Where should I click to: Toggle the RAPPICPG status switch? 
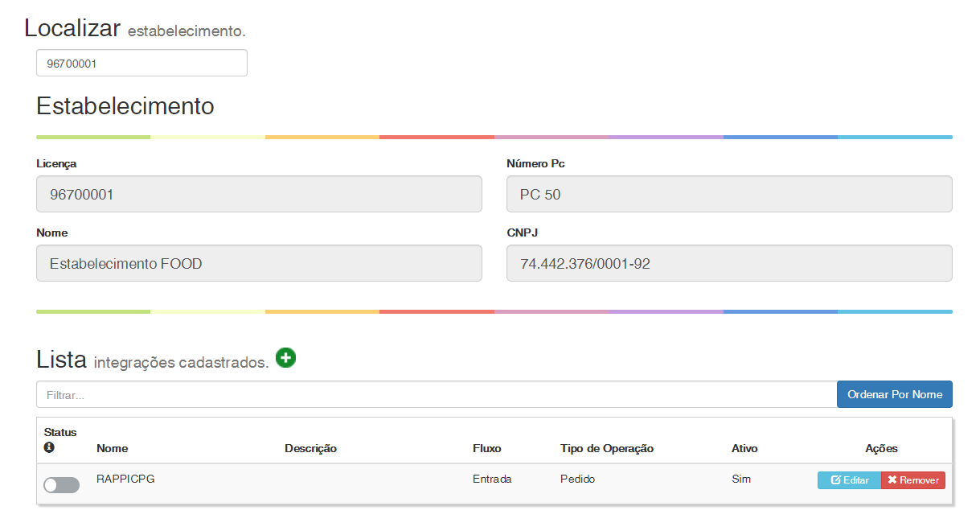62,485
